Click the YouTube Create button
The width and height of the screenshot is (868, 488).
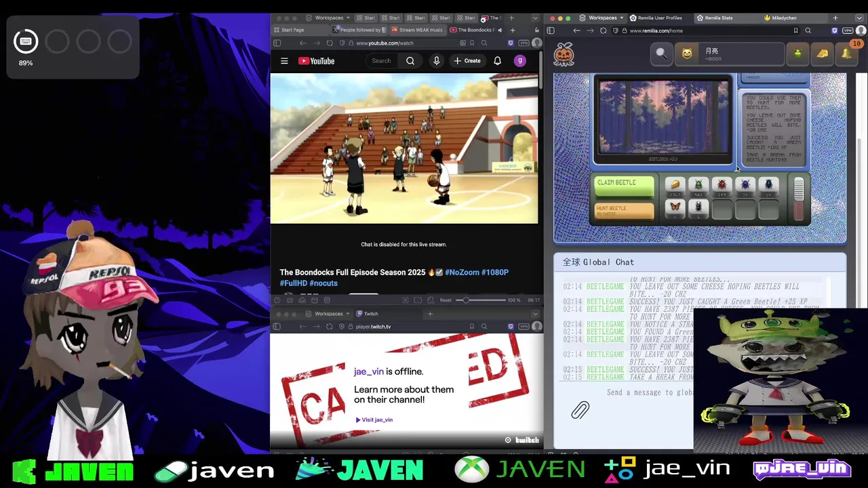[x=467, y=61]
